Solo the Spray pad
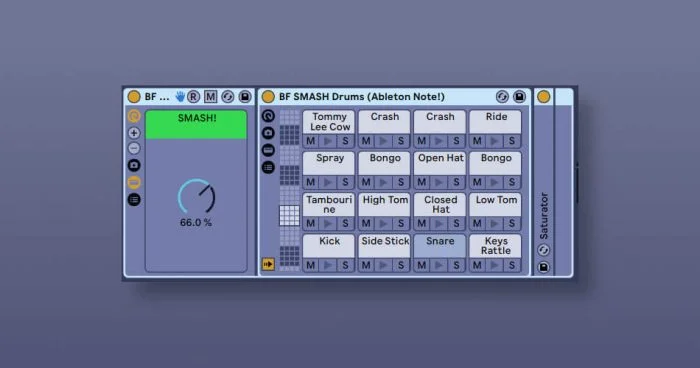This screenshot has height=368, width=700. [345, 182]
